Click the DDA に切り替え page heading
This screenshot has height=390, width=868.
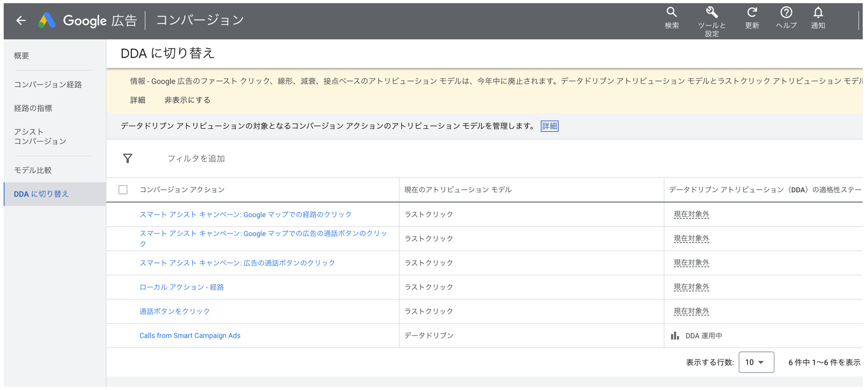point(168,53)
